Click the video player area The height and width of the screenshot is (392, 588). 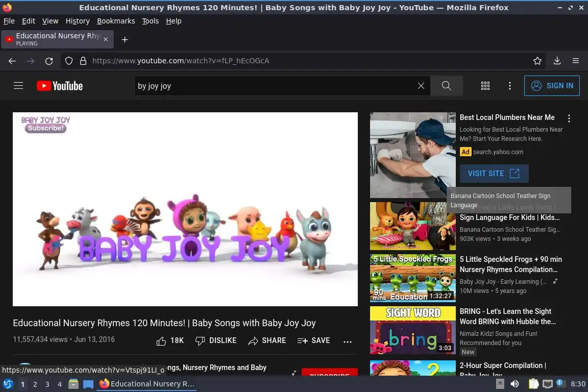(185, 209)
